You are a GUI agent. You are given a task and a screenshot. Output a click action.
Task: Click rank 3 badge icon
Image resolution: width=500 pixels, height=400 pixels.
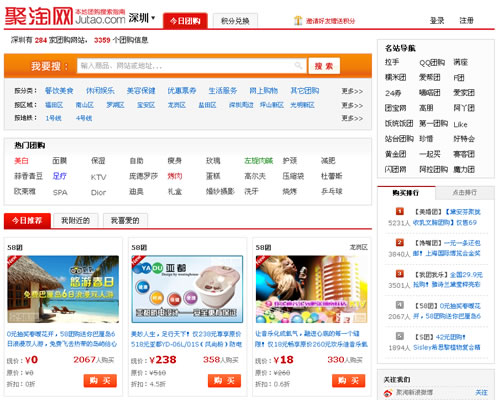[400, 274]
